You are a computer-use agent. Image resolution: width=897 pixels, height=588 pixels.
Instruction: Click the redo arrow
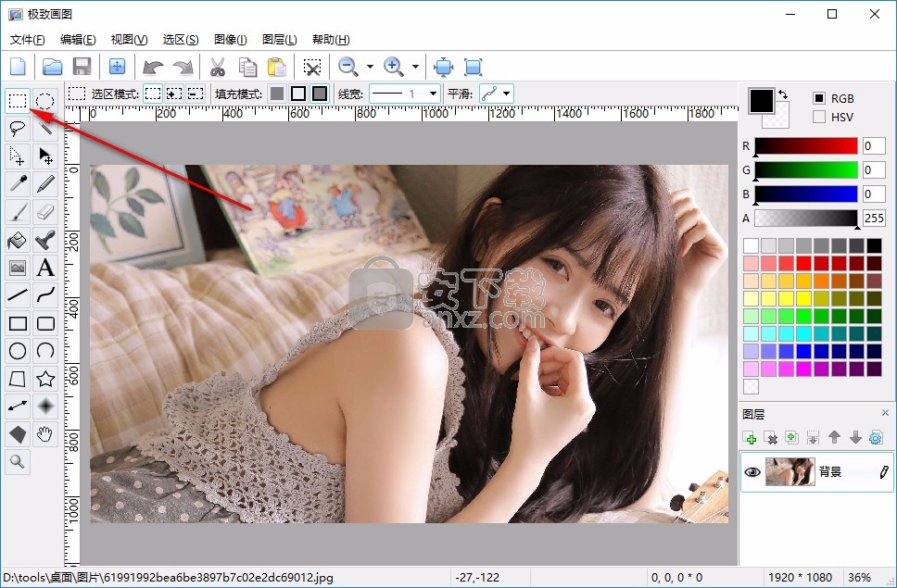pyautogui.click(x=183, y=67)
